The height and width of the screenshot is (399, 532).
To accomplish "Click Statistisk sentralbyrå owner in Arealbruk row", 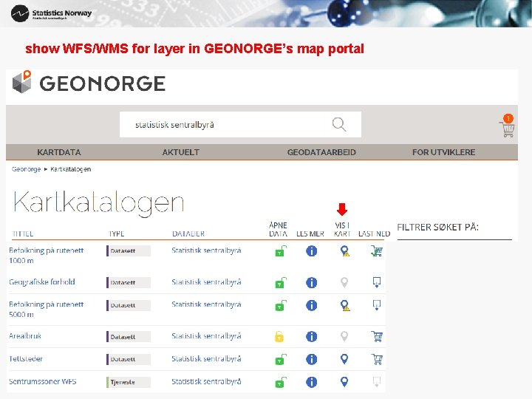I will [206, 336].
